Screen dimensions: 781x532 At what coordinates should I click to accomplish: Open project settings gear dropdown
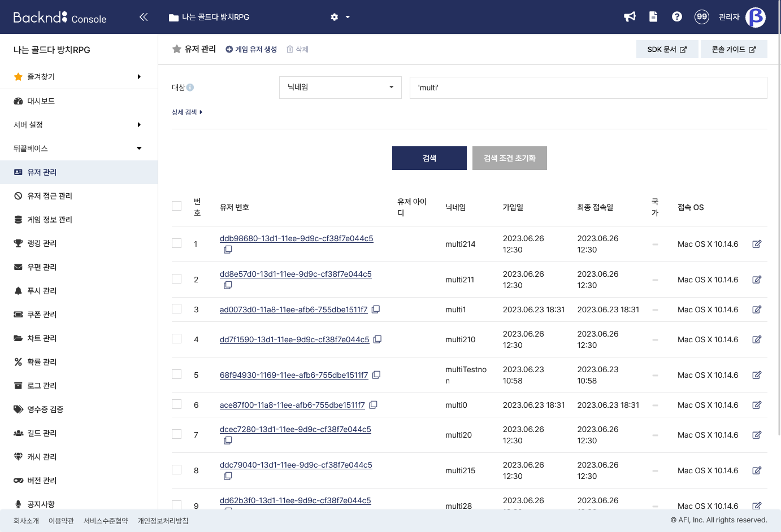pyautogui.click(x=340, y=17)
